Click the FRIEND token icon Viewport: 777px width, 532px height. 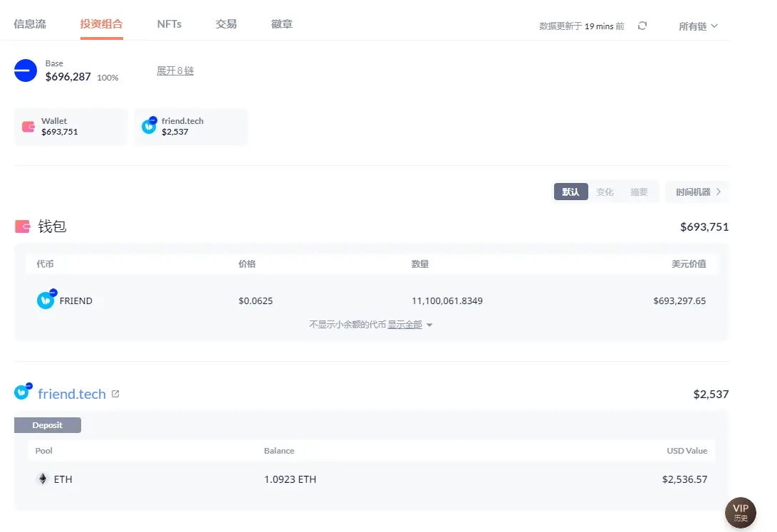[x=46, y=299]
